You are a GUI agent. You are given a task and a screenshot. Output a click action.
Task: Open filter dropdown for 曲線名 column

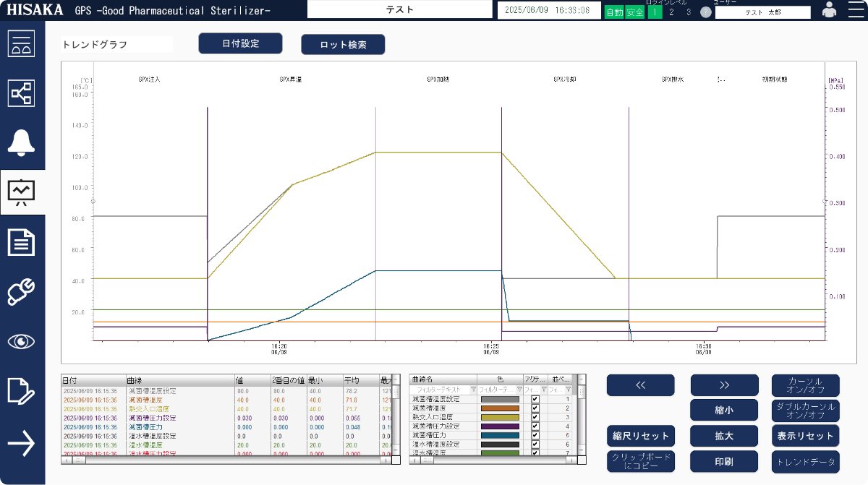coord(472,390)
